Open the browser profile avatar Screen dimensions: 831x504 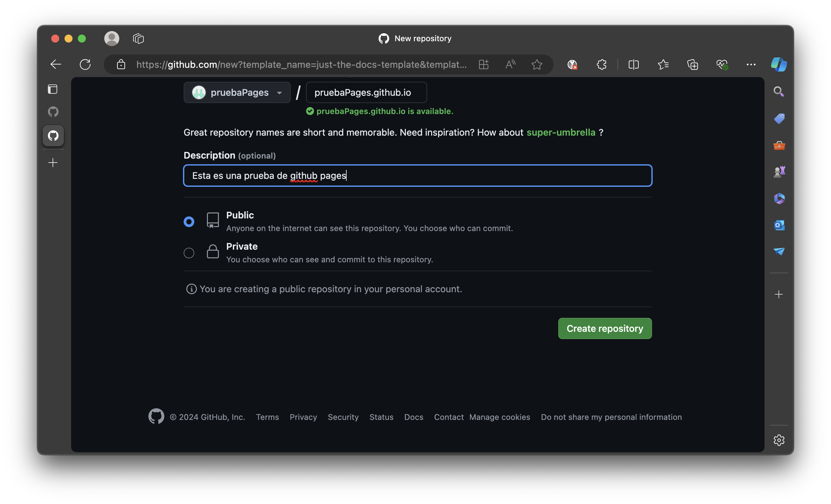pos(112,39)
